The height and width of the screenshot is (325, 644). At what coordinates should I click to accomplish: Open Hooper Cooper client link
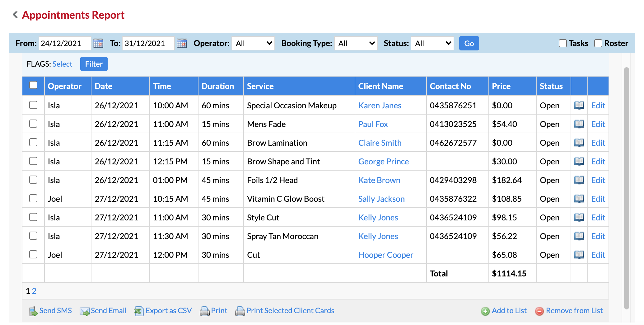tap(385, 255)
